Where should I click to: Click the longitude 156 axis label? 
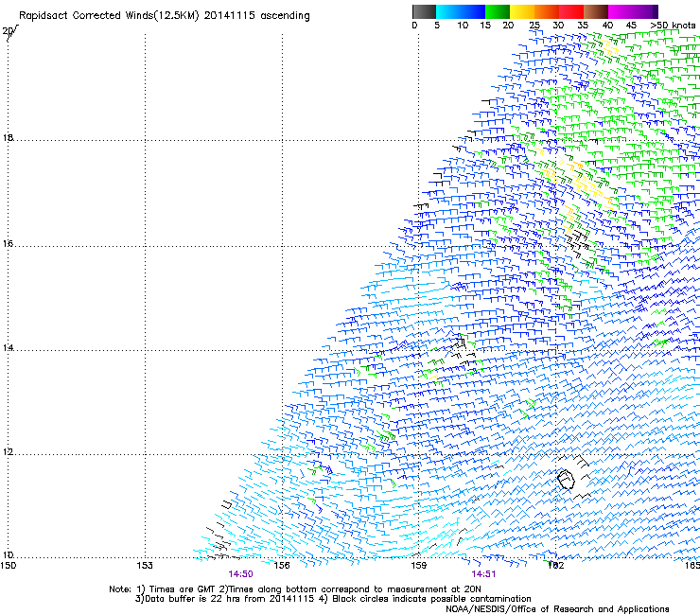pyautogui.click(x=282, y=566)
